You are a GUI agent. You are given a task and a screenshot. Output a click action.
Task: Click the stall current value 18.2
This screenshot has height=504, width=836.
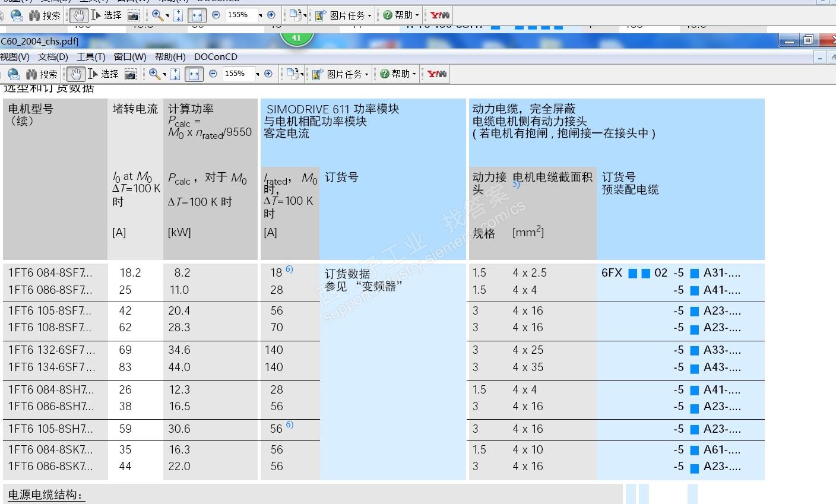pyautogui.click(x=130, y=273)
